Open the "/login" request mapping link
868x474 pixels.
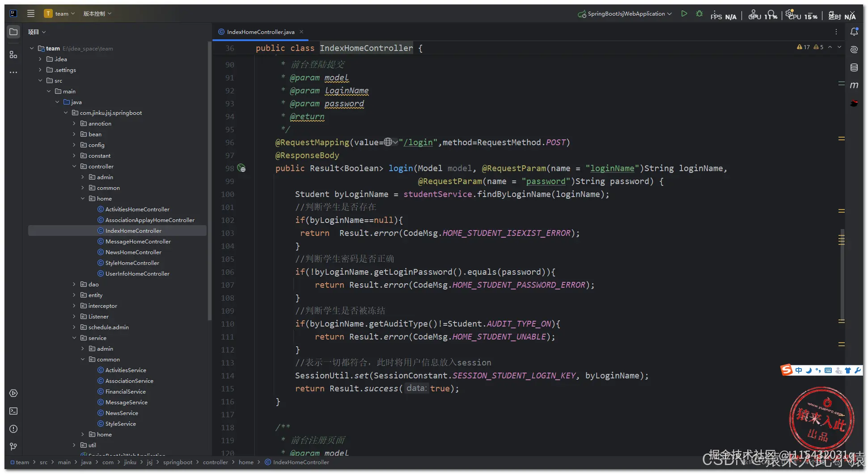(x=418, y=143)
